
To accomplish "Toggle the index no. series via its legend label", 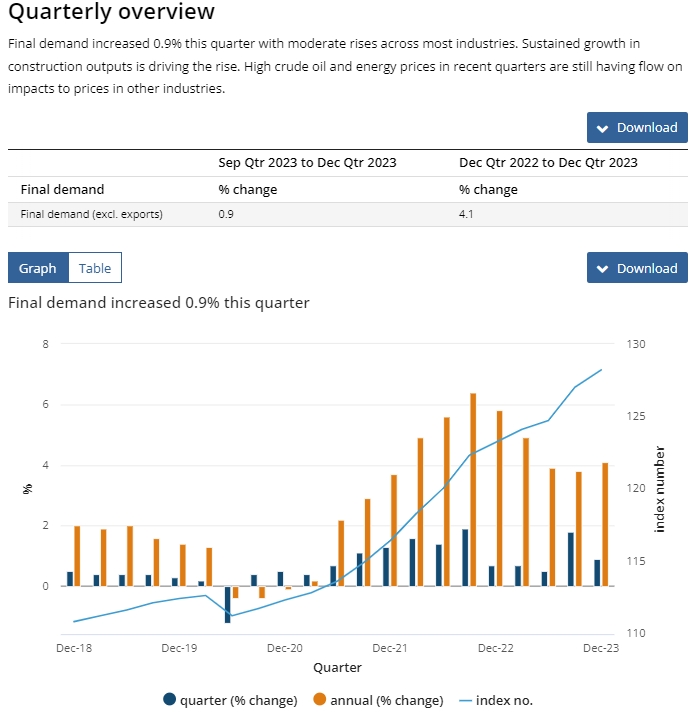I will [x=510, y=700].
